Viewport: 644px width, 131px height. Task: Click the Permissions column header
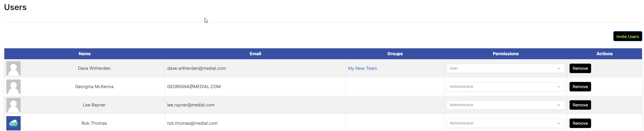pos(505,54)
